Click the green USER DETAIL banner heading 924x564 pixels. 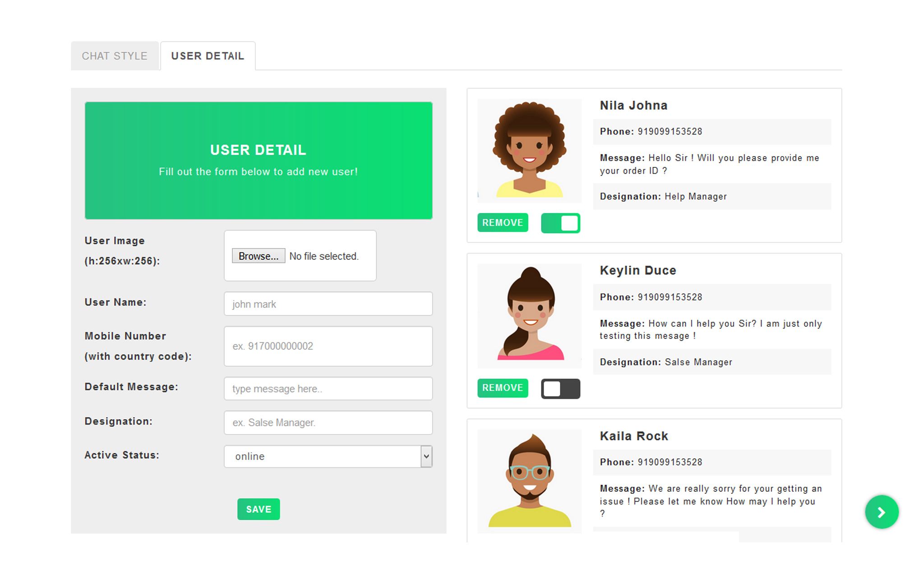tap(258, 150)
